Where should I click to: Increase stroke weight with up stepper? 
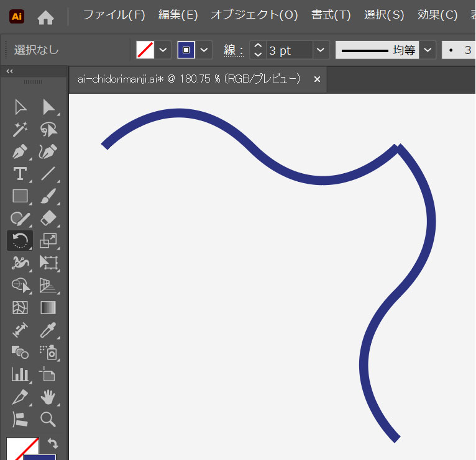tap(258, 46)
